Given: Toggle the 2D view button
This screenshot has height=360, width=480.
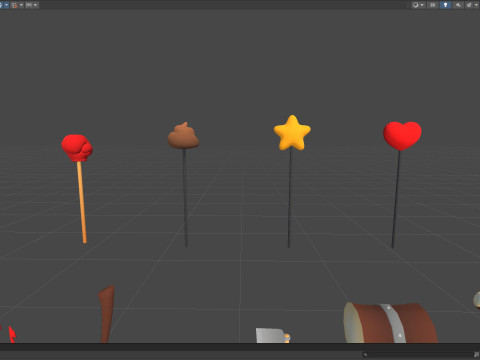Looking at the screenshot, I should coord(432,5).
